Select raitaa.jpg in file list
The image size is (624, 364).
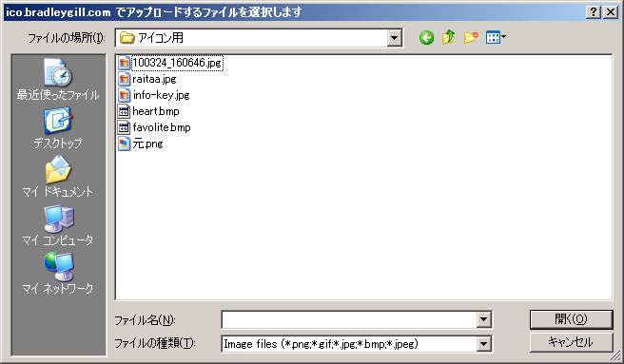click(147, 79)
